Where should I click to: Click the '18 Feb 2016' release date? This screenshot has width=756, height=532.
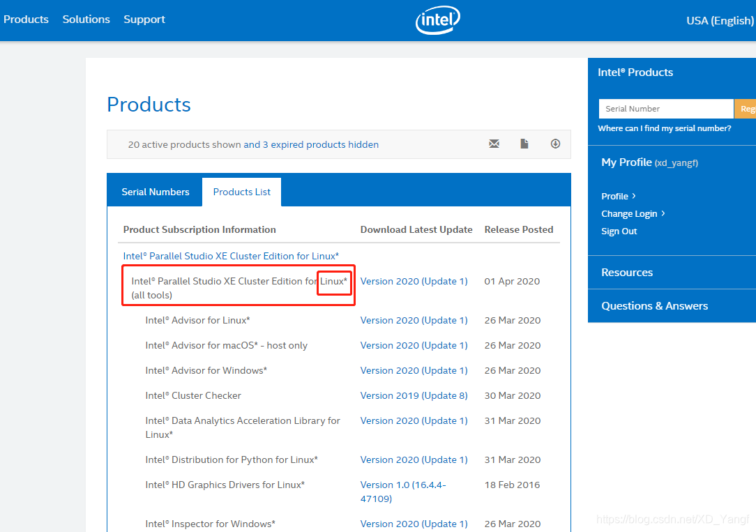point(512,485)
